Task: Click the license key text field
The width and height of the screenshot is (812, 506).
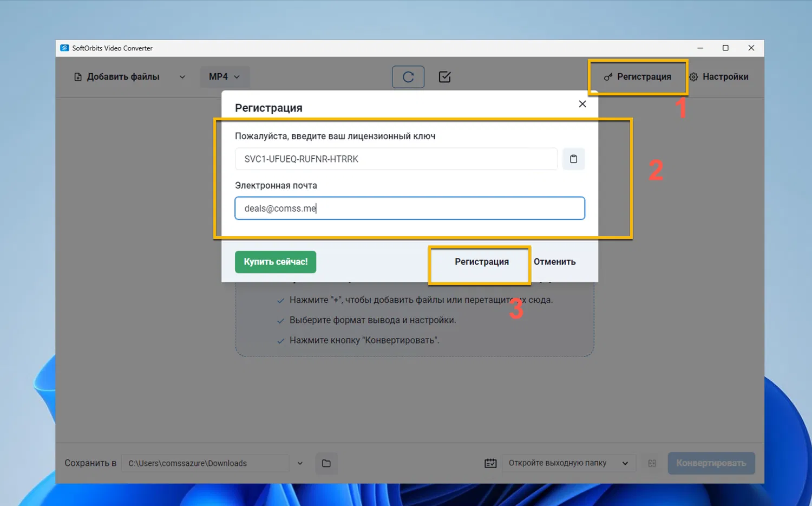Action: 396,159
